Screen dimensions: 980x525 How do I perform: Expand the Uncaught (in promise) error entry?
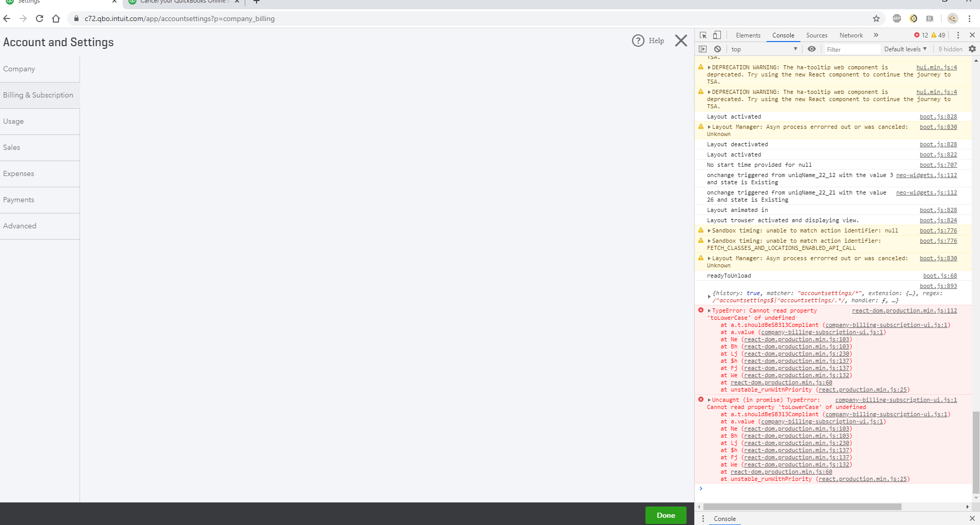click(x=709, y=400)
